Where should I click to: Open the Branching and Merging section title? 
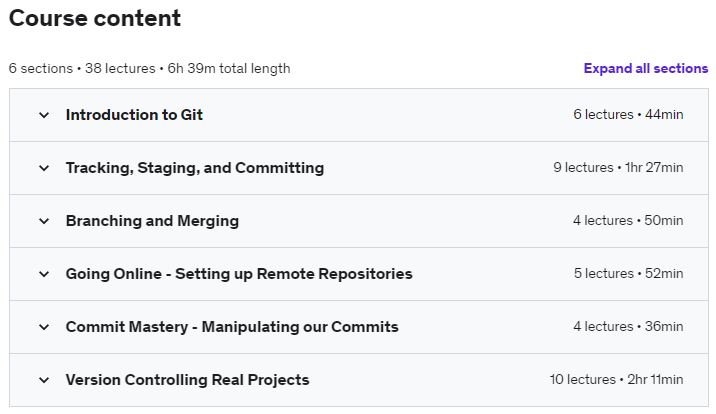point(152,221)
